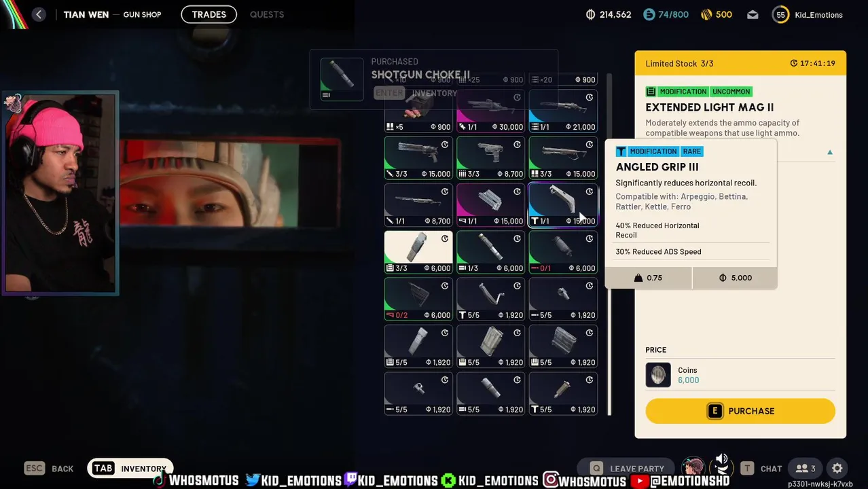The width and height of the screenshot is (868, 489).
Task: Select the pistol 3/3 priced 8,700
Action: (490, 158)
